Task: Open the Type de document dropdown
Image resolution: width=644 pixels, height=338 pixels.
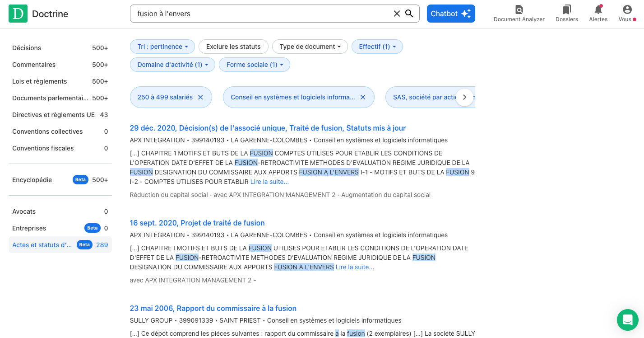Action: pyautogui.click(x=310, y=47)
